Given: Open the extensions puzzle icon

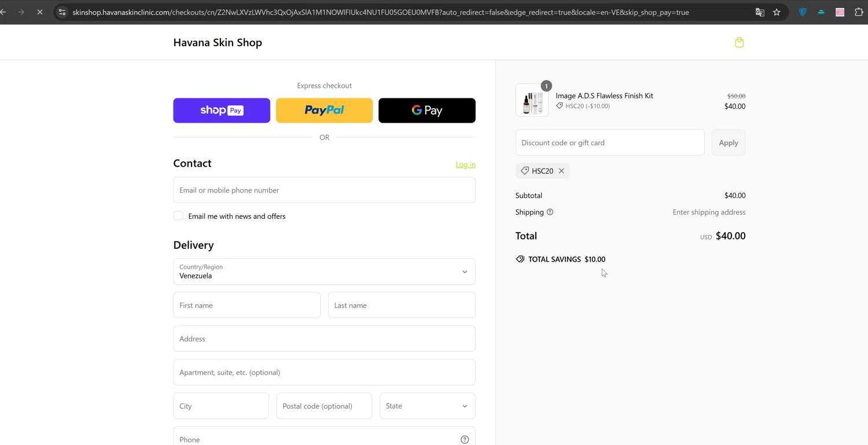Looking at the screenshot, I should click(859, 12).
